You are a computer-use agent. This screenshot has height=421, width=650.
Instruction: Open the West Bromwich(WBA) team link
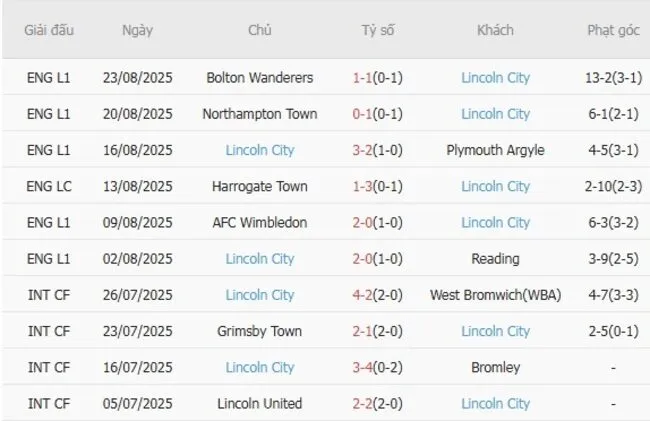(x=495, y=295)
